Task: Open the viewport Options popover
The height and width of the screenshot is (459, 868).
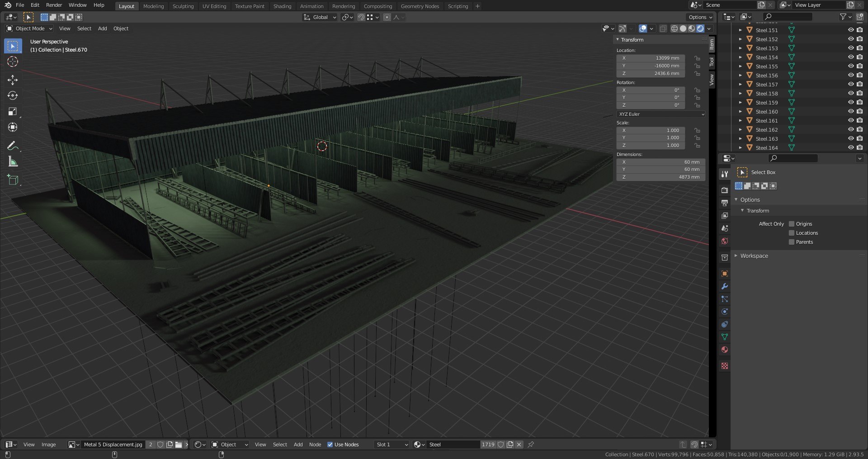Action: [x=700, y=17]
